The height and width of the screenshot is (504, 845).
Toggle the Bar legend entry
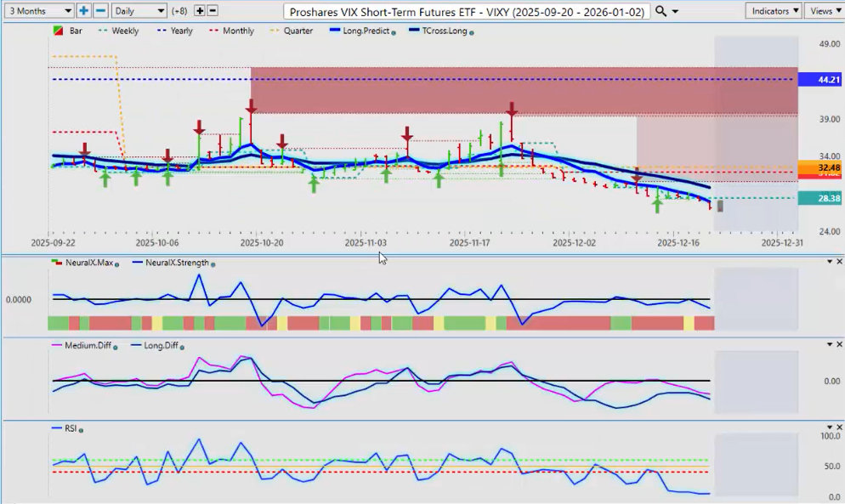point(70,31)
